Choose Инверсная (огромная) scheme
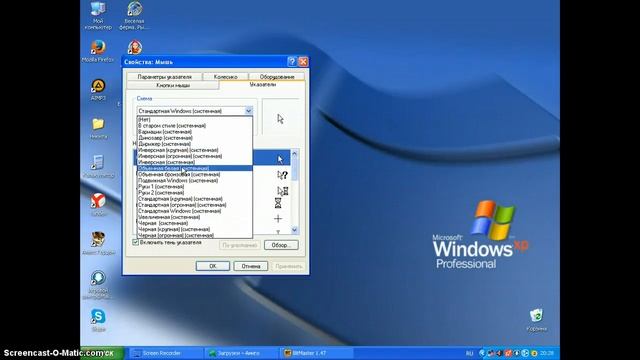The height and width of the screenshot is (360, 640). pyautogui.click(x=195, y=156)
